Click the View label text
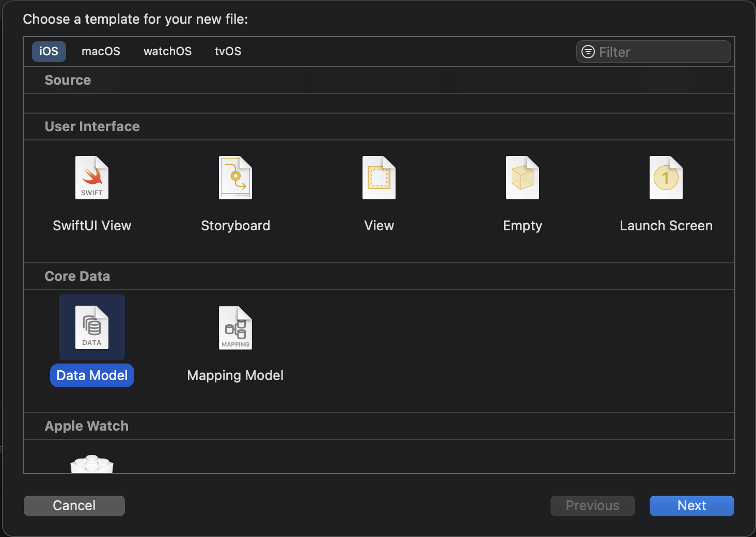Viewport: 756px width, 537px height. pyautogui.click(x=379, y=226)
